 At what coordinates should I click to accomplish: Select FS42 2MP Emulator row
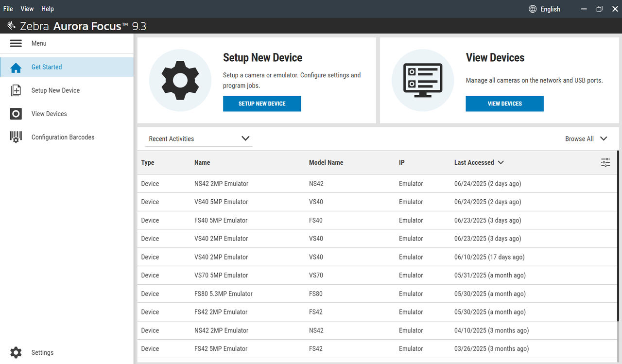pyautogui.click(x=377, y=312)
